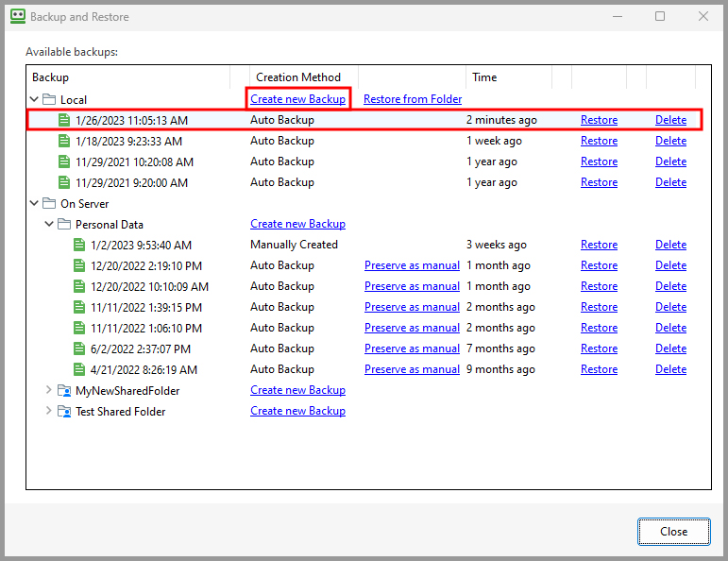The width and height of the screenshot is (728, 561).
Task: Click file icon of 4/21/2022 8:26:19 AM backup
Action: [79, 369]
